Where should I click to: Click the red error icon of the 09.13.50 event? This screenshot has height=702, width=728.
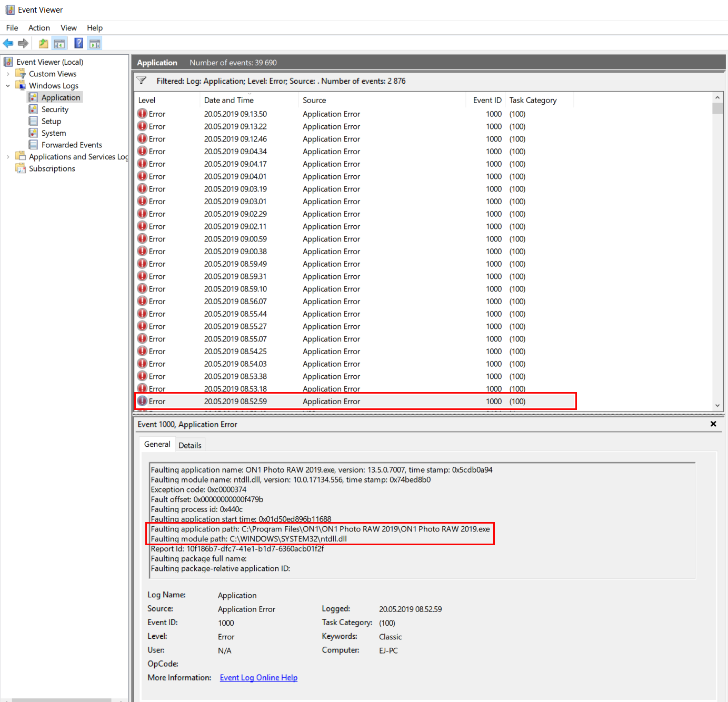click(x=142, y=114)
